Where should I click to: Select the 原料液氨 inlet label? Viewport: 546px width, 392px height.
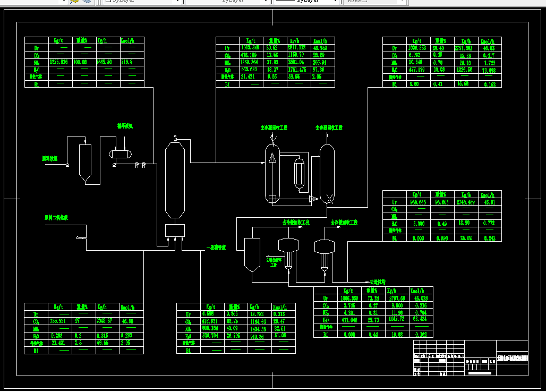(49, 158)
